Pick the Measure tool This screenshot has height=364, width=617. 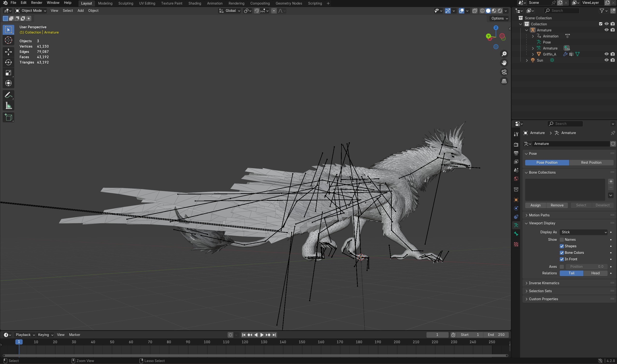(x=8, y=106)
